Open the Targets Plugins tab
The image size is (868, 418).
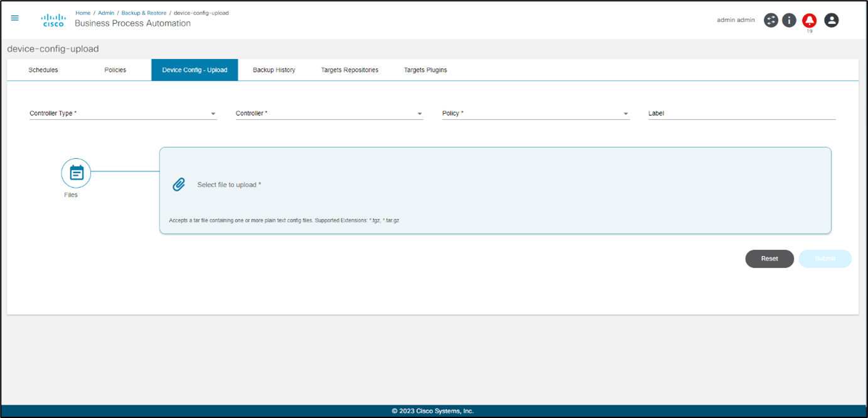(426, 70)
